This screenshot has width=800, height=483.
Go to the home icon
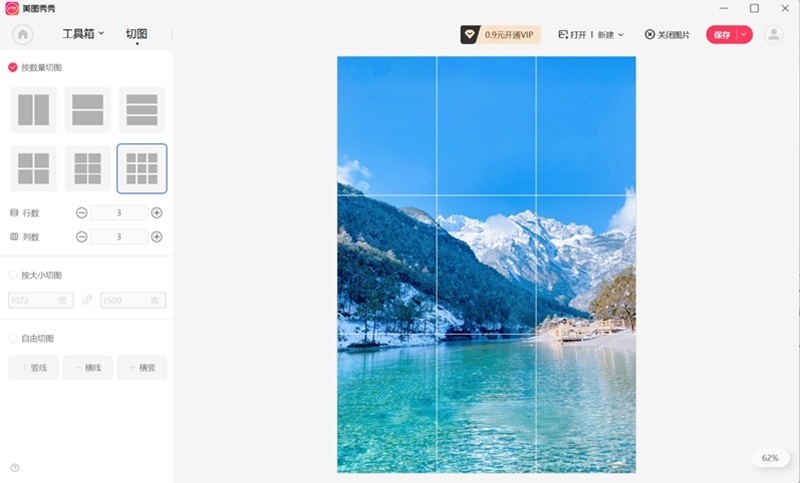pos(22,35)
